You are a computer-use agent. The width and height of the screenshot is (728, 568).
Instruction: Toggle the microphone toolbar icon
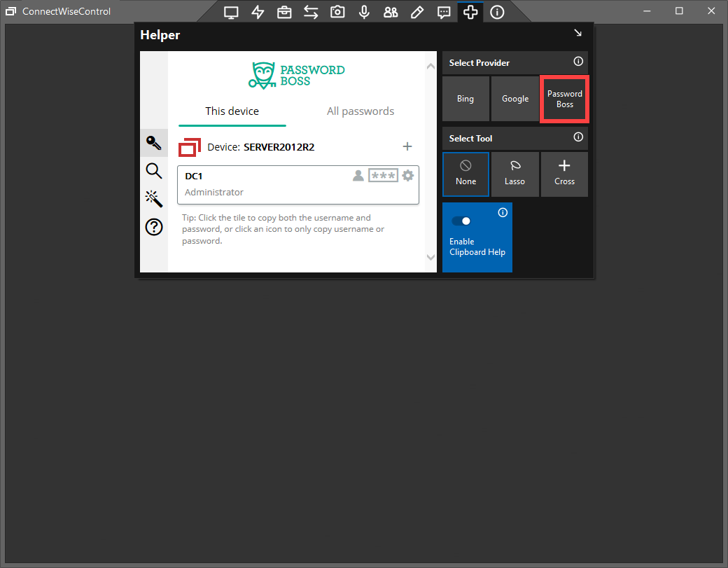coord(364,12)
